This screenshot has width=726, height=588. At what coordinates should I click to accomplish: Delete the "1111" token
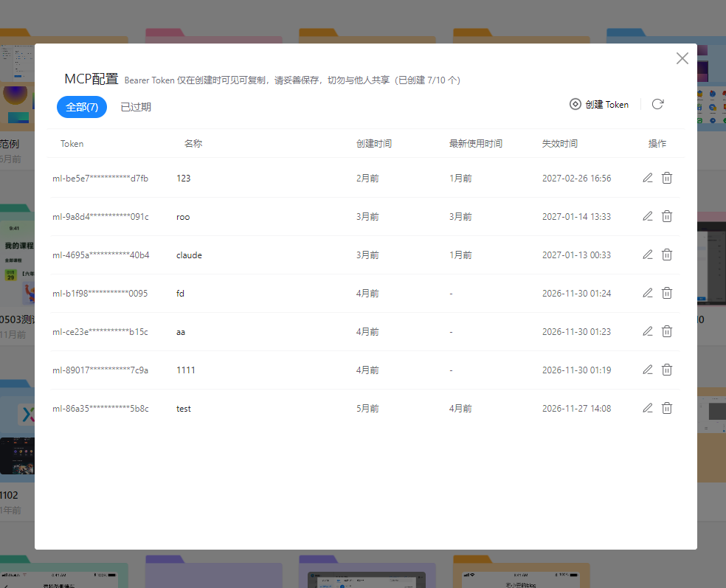tap(667, 370)
